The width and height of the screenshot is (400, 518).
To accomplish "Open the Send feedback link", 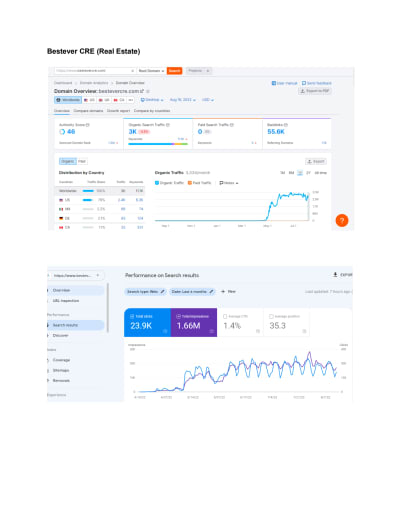I will [x=317, y=83].
